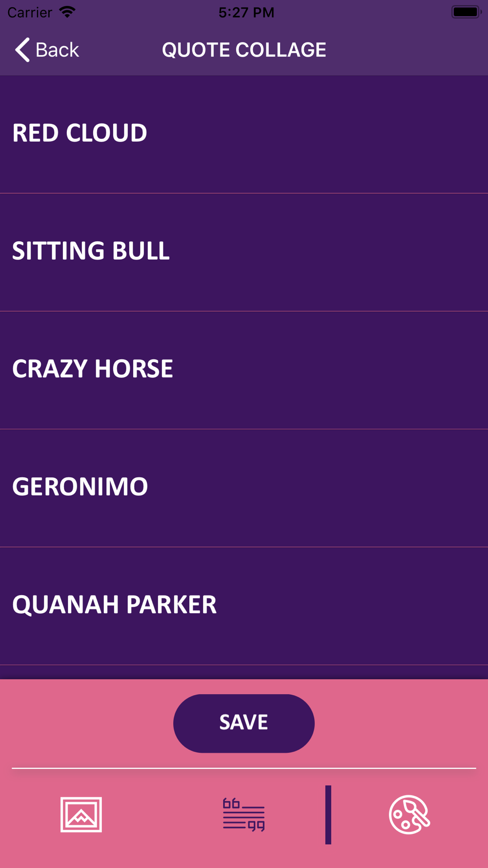Tap the 5:27 PM clock
The image size is (488, 868).
[246, 12]
